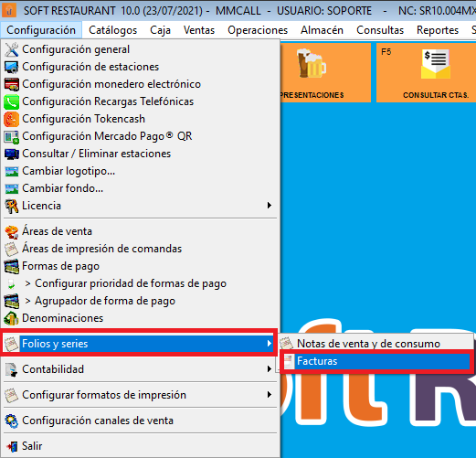Screen dimensions: 476x458
Task: Click the beer mug Presentaciones tile
Action: point(325,72)
